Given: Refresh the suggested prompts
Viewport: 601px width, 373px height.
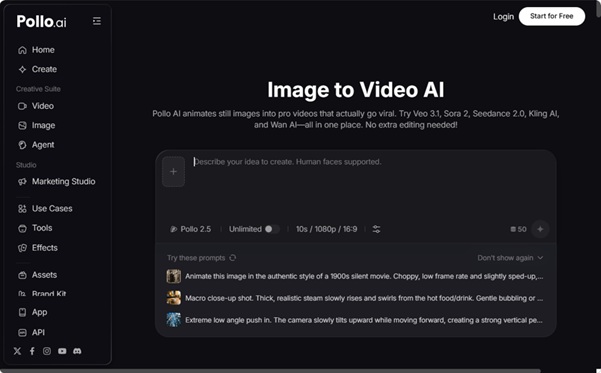Looking at the screenshot, I should 233,258.
